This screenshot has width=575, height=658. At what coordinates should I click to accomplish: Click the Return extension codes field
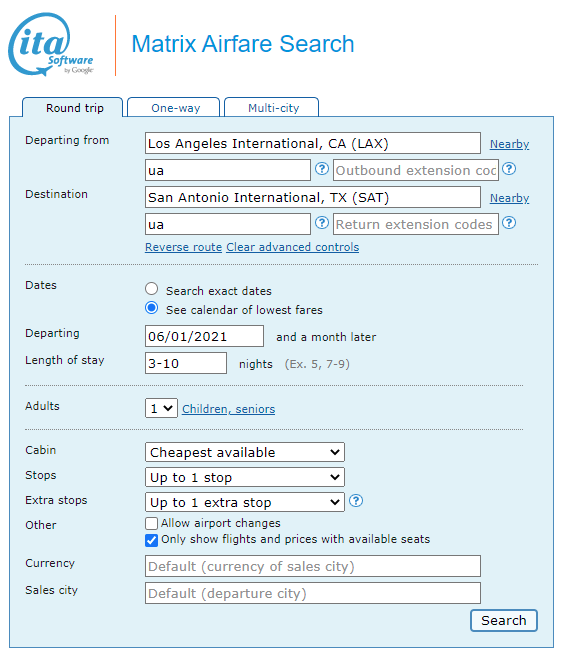pos(416,224)
